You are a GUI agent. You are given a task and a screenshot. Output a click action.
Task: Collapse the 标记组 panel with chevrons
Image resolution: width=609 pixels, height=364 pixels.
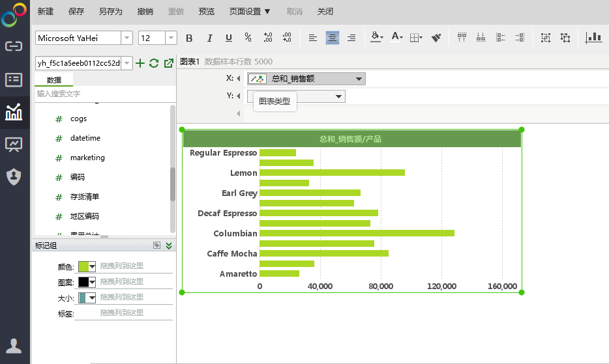pos(169,245)
